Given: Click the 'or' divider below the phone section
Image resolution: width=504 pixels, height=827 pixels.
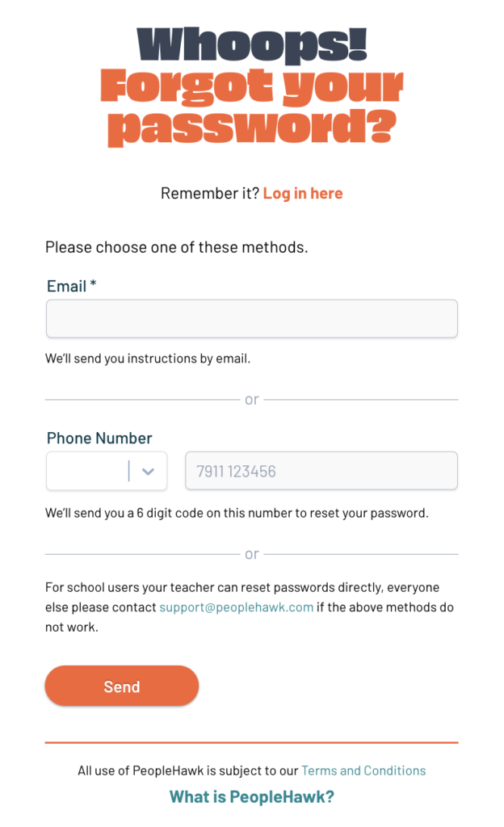Looking at the screenshot, I should pos(252,554).
